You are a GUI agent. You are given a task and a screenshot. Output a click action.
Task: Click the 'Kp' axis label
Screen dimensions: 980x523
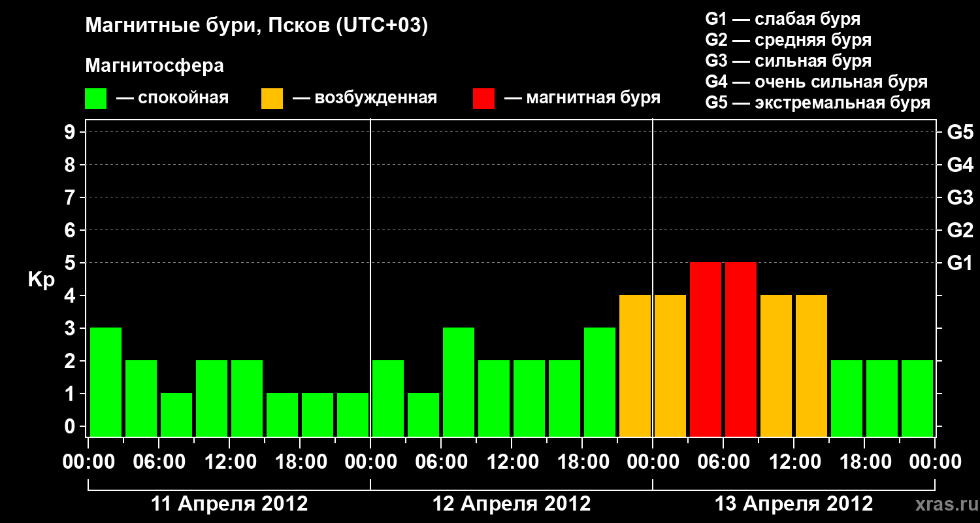pos(41,280)
